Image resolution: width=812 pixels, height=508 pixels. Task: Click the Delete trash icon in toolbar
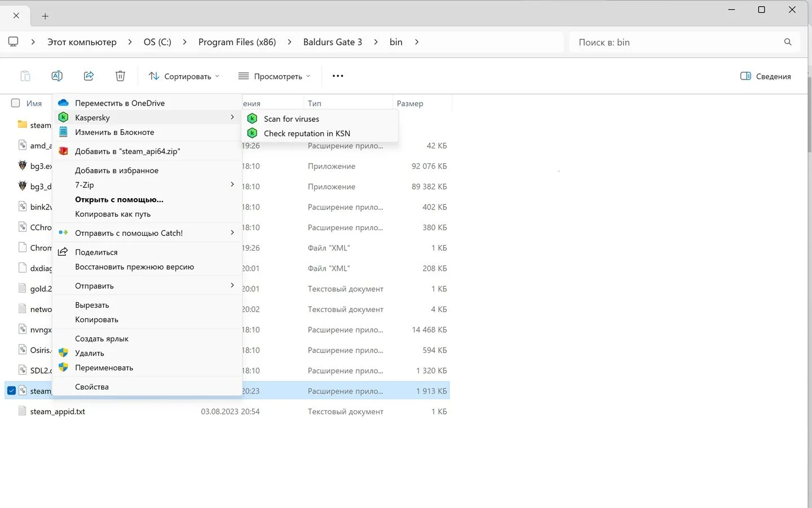[x=120, y=76]
